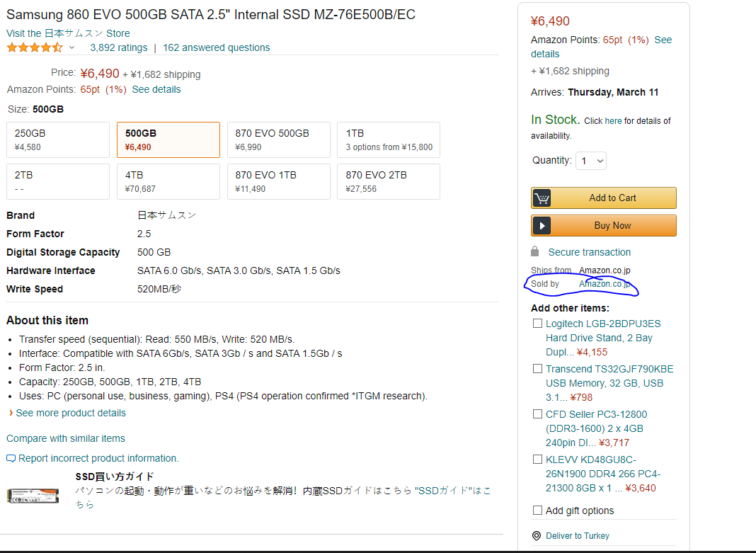Image resolution: width=756 pixels, height=553 pixels.
Task: Visit the 日本サムスン Store link
Action: 68,33
